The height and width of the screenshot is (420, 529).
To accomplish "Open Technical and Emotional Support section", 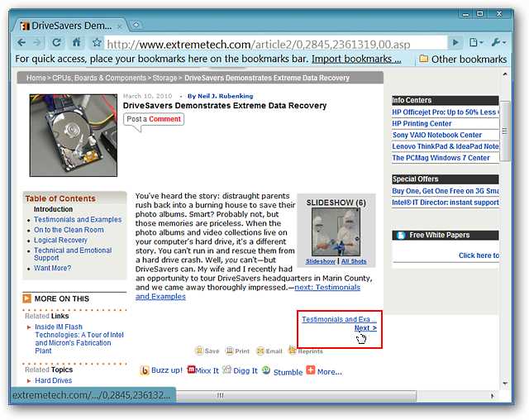I will (x=73, y=254).
